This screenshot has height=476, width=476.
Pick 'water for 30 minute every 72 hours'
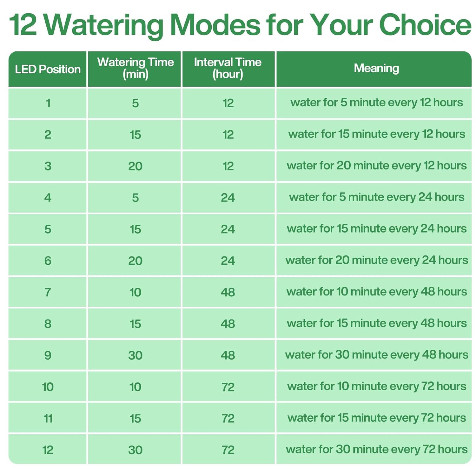[x=376, y=449]
